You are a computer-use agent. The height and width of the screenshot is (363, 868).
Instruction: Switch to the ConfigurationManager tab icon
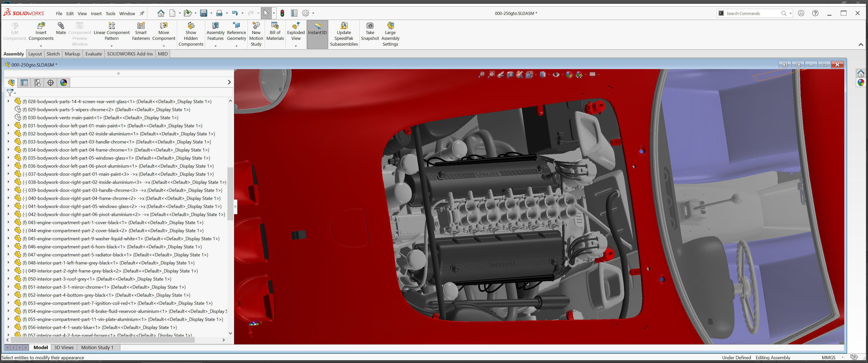(37, 82)
